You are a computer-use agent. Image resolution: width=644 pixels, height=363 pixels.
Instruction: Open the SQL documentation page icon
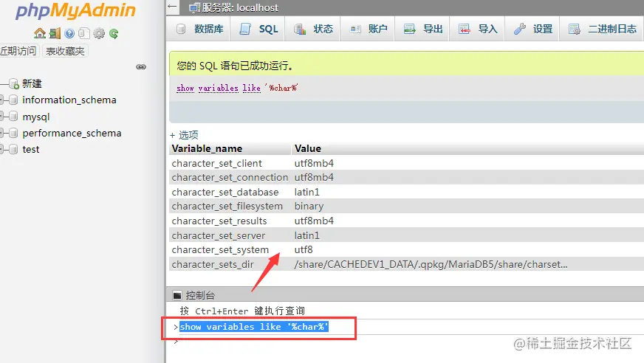coord(83,33)
